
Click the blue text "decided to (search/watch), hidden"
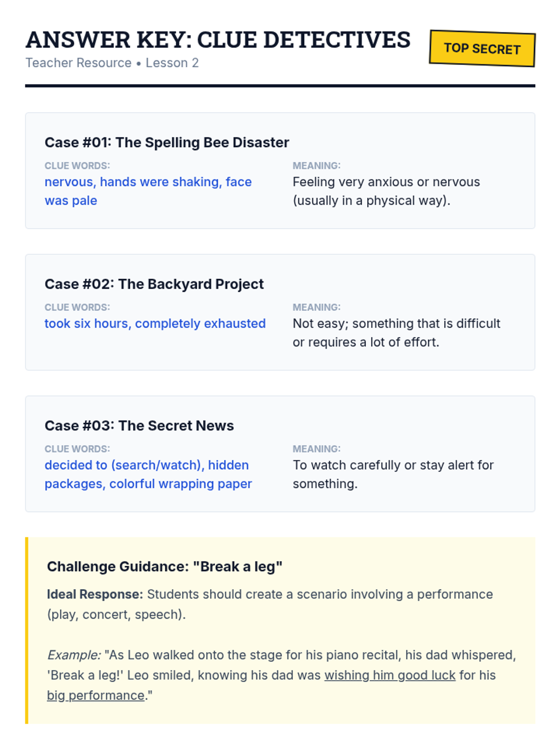click(x=147, y=465)
